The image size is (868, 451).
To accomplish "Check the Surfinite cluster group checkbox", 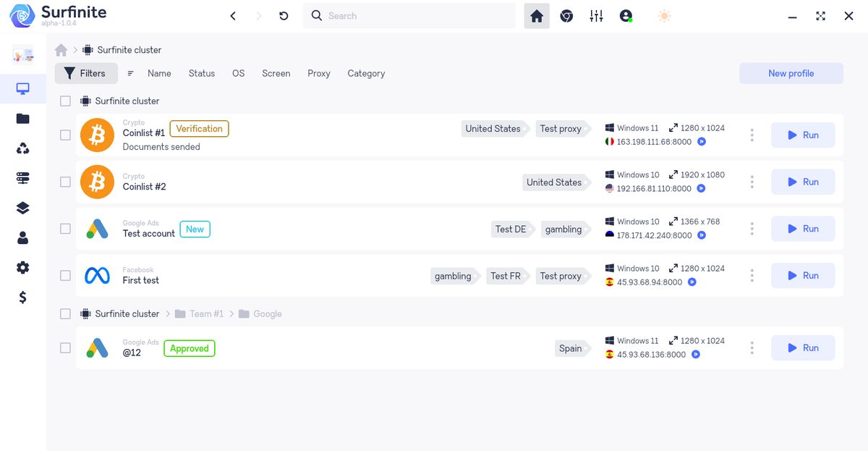I will point(65,101).
